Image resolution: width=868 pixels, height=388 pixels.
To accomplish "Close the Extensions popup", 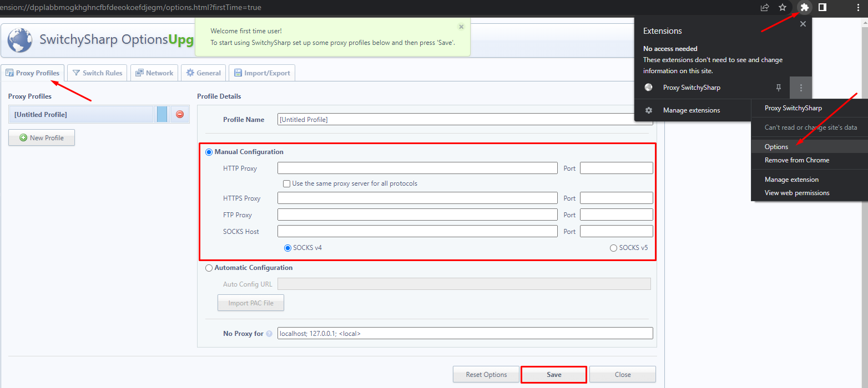I will coord(803,24).
